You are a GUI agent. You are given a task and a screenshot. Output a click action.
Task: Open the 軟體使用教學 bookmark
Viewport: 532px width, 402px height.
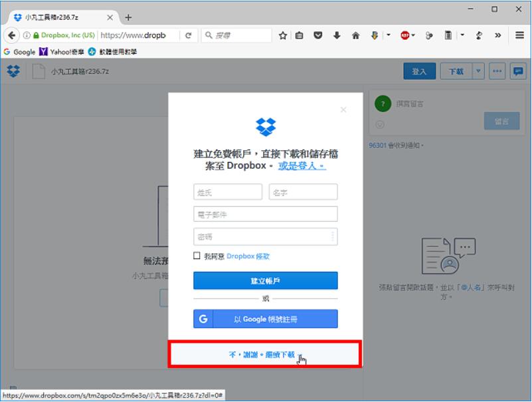click(x=113, y=52)
